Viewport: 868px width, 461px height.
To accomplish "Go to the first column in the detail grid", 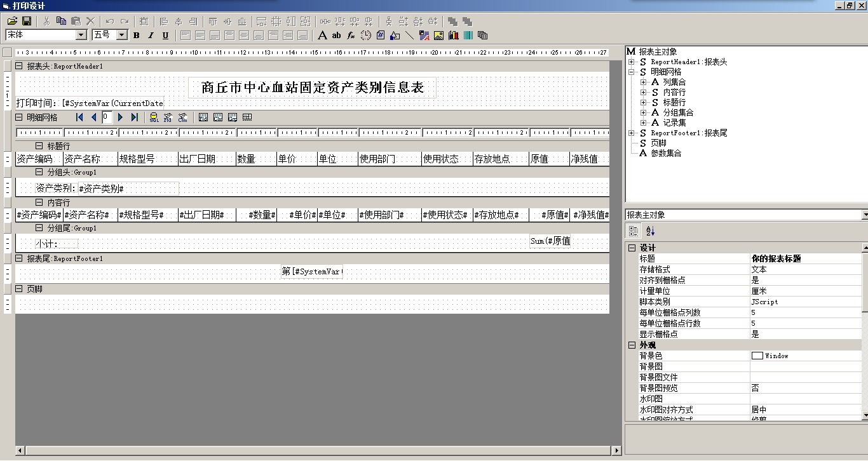I will 79,117.
